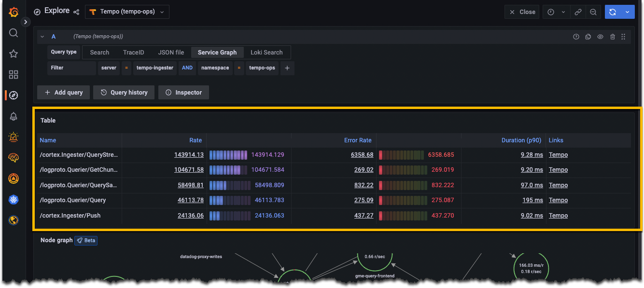
Task: Open the Starred dashboards star icon
Action: [x=13, y=54]
